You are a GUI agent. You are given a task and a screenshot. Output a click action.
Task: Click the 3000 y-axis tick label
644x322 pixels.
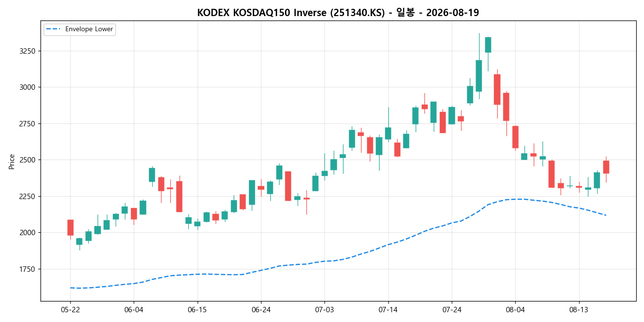coord(28,87)
